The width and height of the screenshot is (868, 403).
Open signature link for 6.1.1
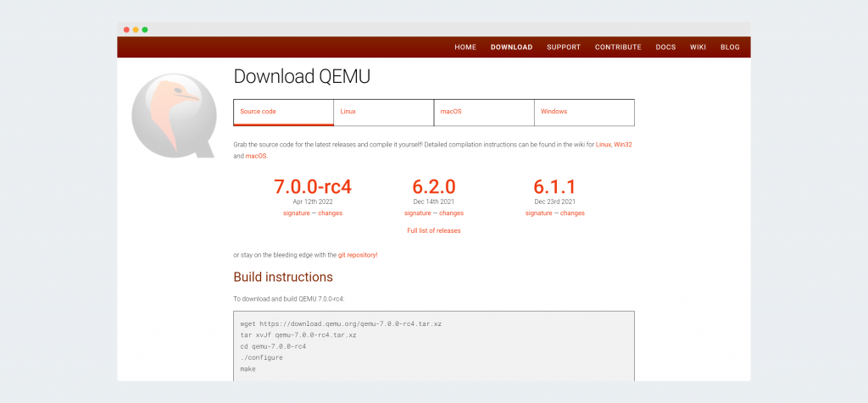tap(538, 213)
